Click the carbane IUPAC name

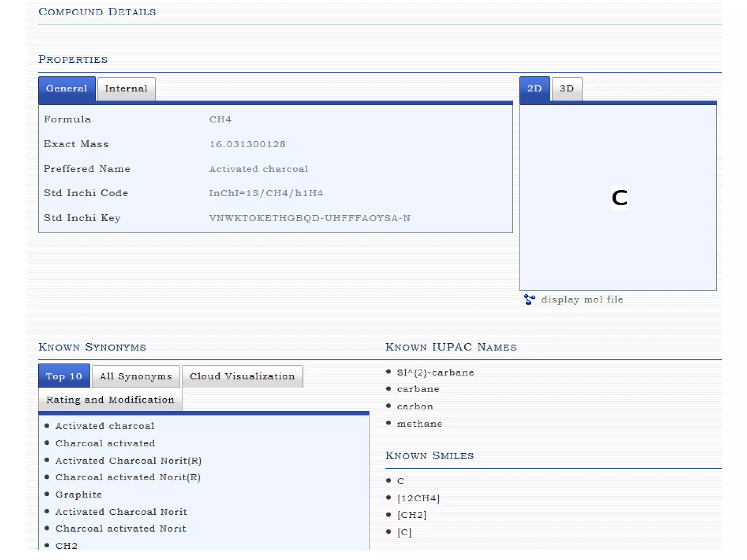[x=418, y=389]
